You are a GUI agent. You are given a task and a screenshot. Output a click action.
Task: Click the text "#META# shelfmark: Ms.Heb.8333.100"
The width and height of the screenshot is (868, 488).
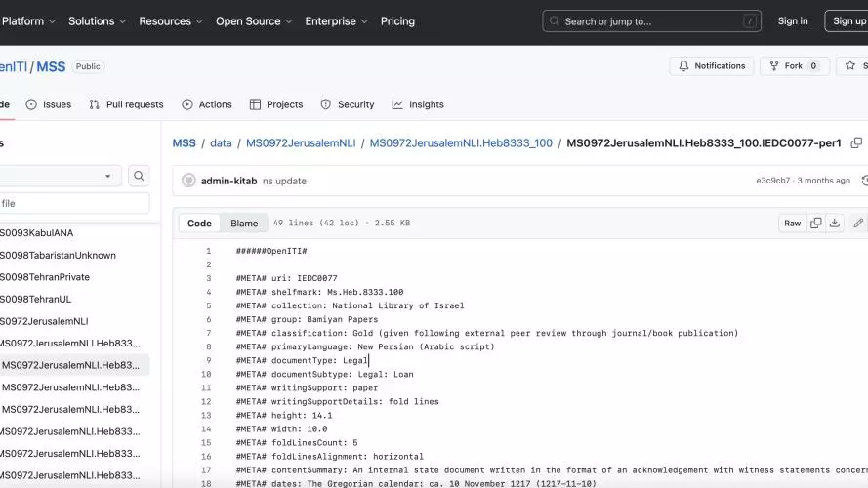click(319, 292)
